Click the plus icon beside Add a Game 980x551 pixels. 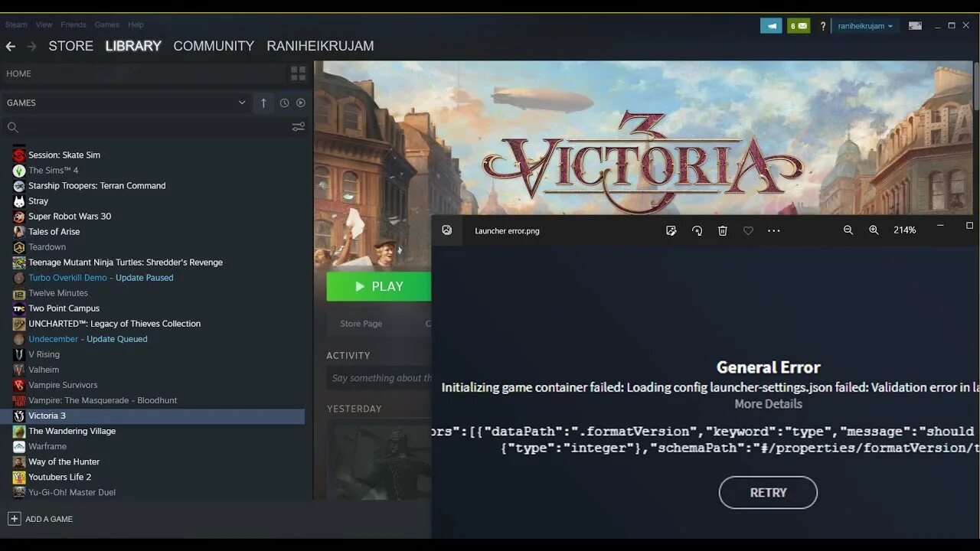14,518
